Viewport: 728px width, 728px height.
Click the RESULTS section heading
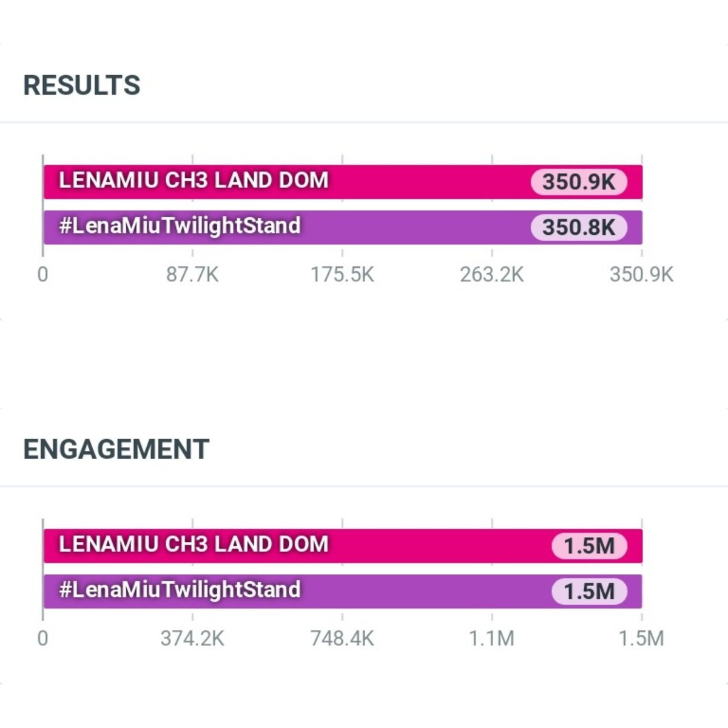tap(82, 85)
